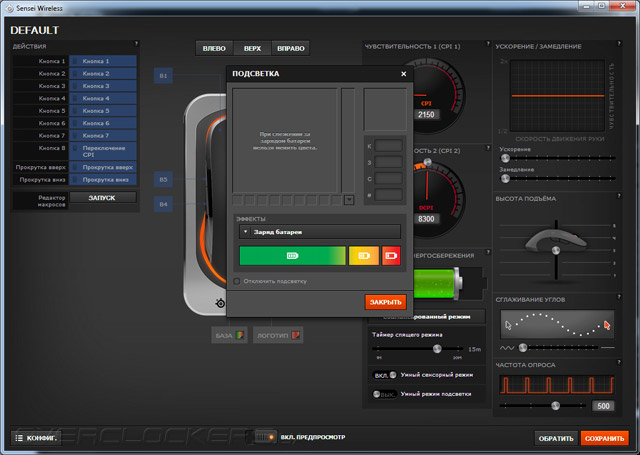Click the Сглаживание углов slider handle

pos(523,348)
